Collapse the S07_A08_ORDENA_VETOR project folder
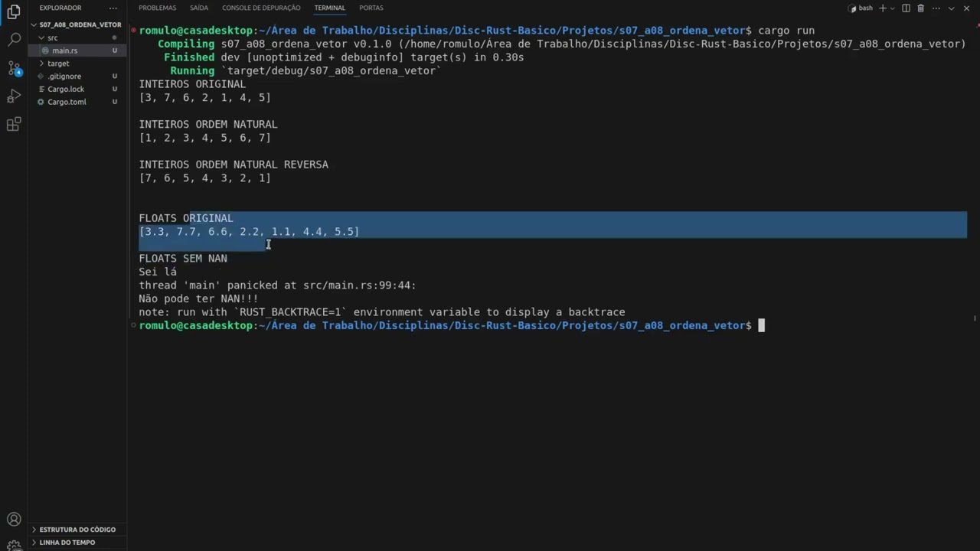 [x=77, y=24]
